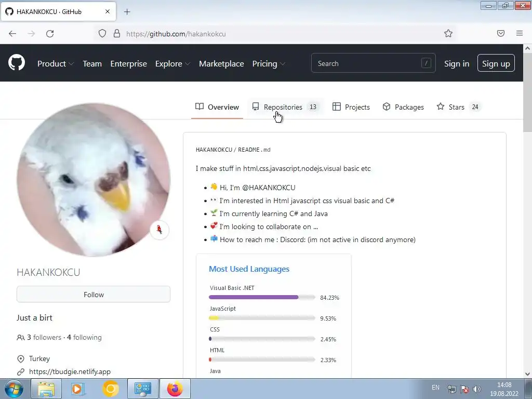532x399 pixels.
Task: Click the browser address bar URL
Action: [176, 34]
